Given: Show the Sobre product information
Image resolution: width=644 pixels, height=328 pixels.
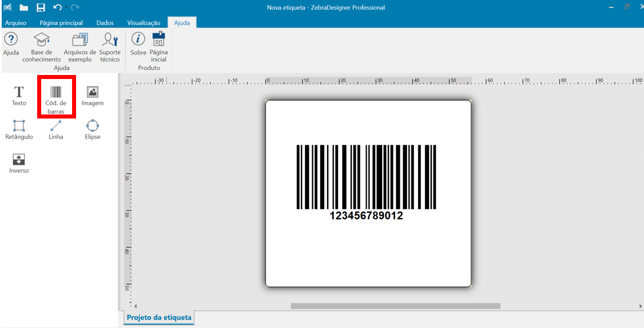Looking at the screenshot, I should 138,44.
